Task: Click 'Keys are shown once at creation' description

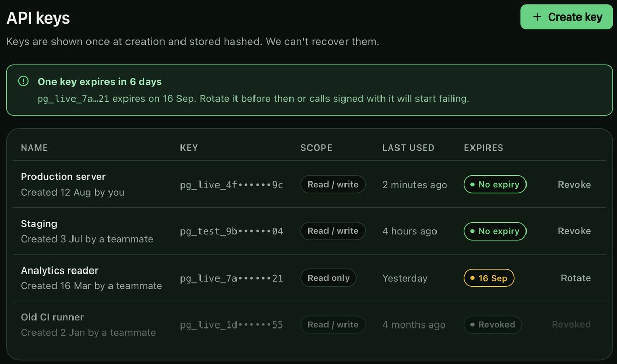Action: 193,41
